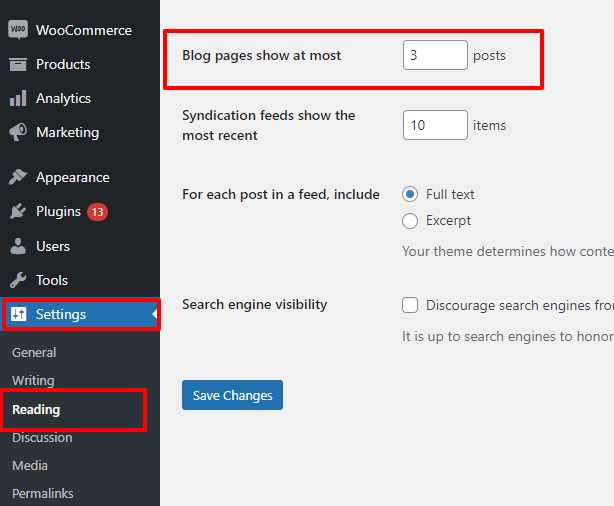Open the General settings submenu item
Screen dimensions: 614x506
(34, 352)
